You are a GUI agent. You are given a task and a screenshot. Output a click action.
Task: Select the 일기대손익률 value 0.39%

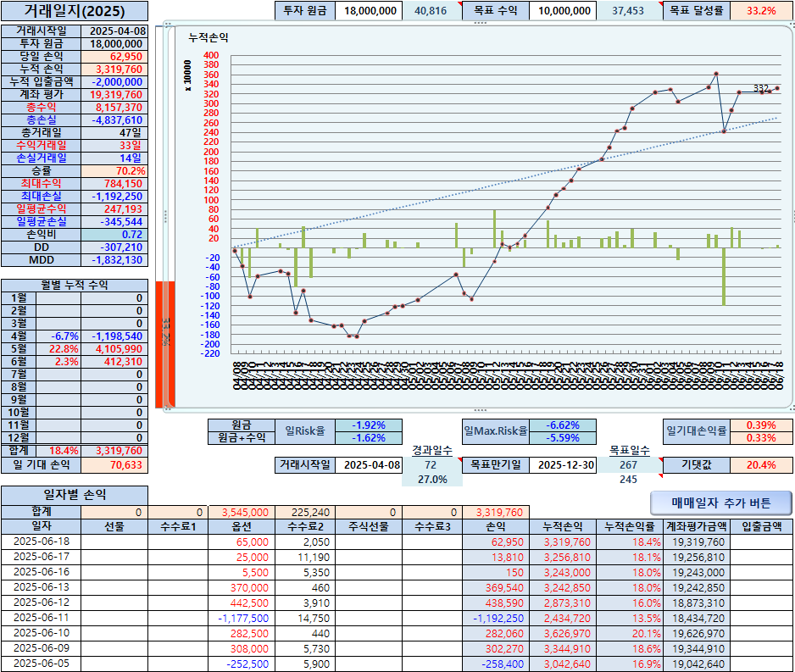(x=761, y=425)
